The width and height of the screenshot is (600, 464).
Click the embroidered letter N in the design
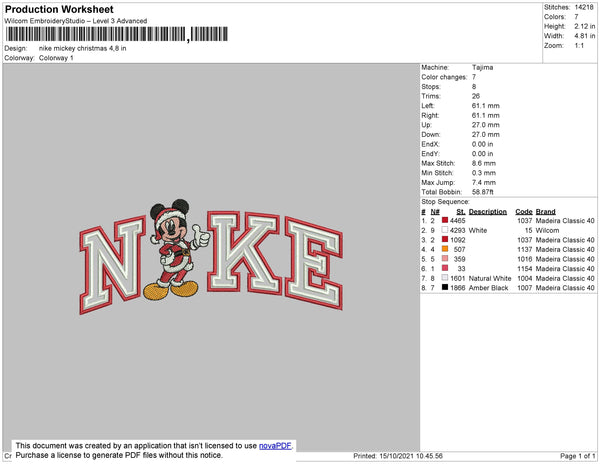[112, 265]
